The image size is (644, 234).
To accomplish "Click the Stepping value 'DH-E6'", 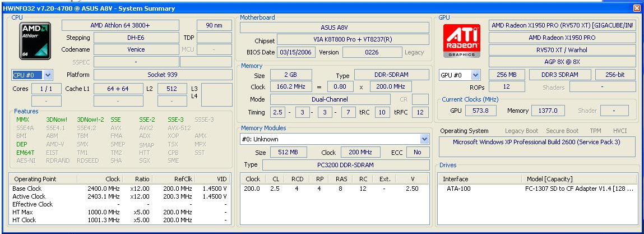I will click(136, 38).
